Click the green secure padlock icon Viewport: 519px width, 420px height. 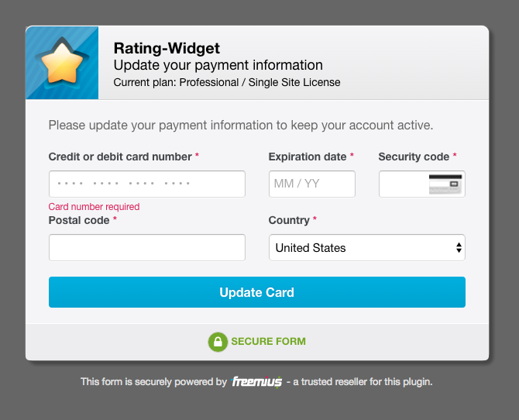click(x=218, y=342)
